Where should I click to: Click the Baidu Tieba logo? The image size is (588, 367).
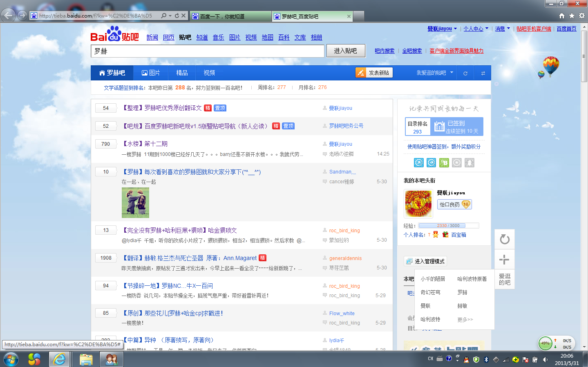(x=115, y=34)
